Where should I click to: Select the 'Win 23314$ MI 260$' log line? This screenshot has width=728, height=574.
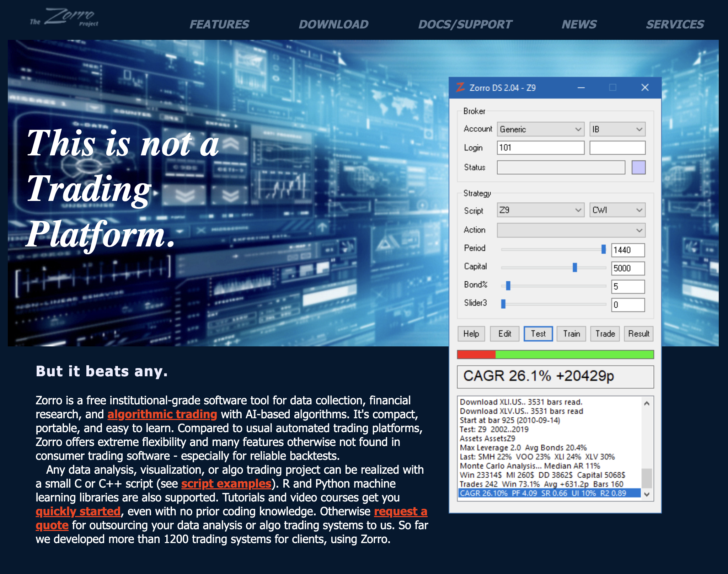click(542, 475)
